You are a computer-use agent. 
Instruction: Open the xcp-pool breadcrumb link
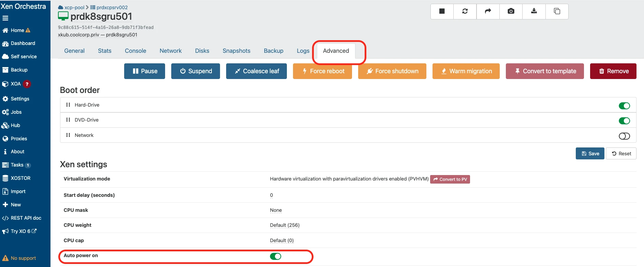pos(71,7)
